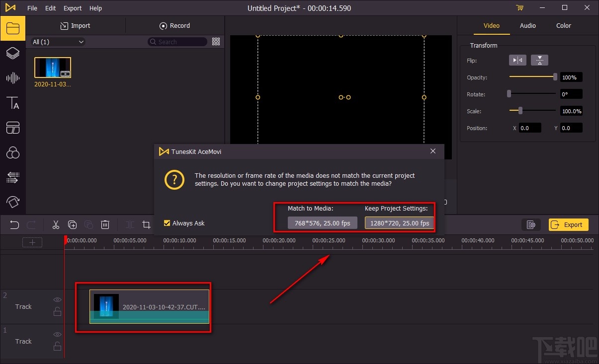The width and height of the screenshot is (599, 364).
Task: Click the Rotate 0° value field
Action: [571, 94]
